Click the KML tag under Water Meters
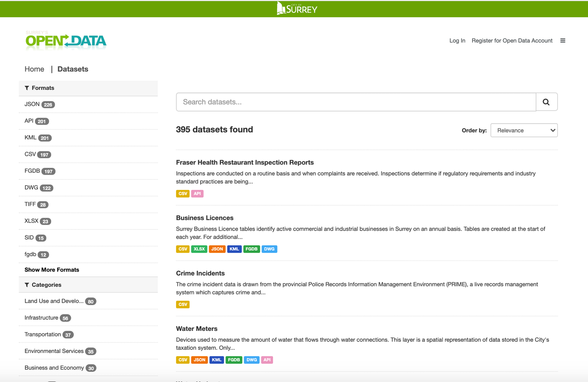This screenshot has width=588, height=382. pos(217,360)
